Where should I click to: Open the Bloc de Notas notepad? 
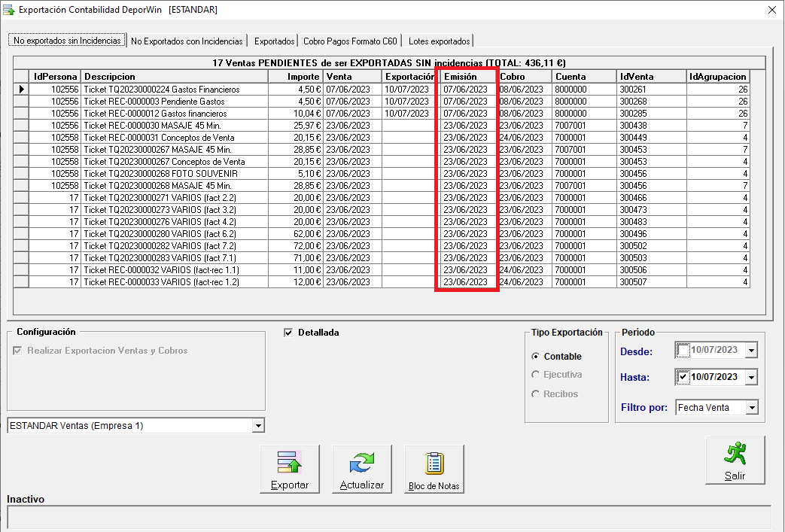(x=434, y=469)
